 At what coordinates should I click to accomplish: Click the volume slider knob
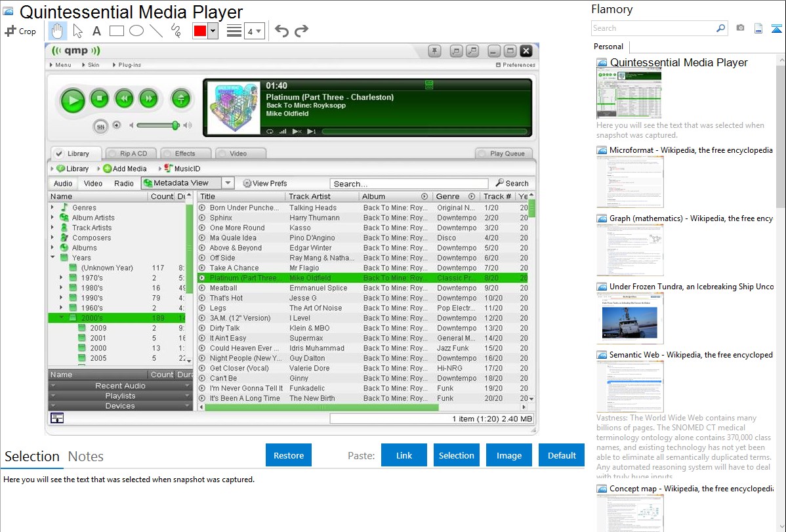tap(175, 125)
